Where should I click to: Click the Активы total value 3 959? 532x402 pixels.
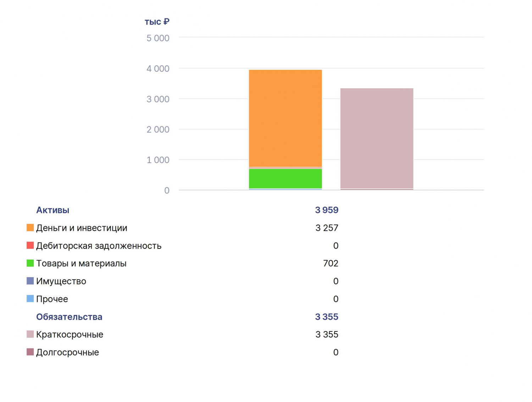tap(327, 210)
